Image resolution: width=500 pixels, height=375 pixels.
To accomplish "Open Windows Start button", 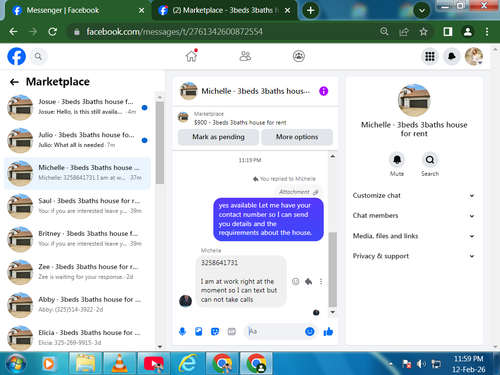I will [16, 364].
